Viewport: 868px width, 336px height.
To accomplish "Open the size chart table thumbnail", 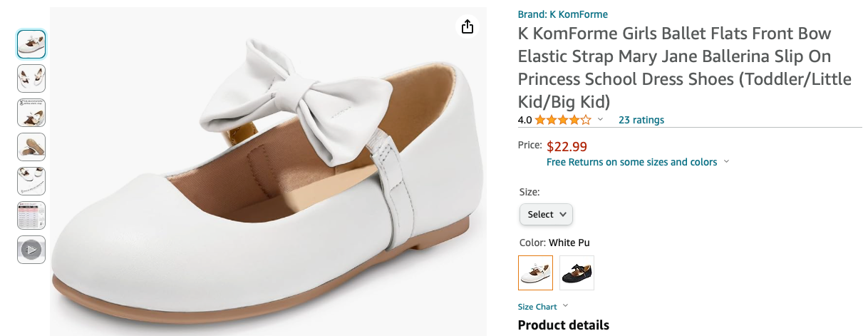I will 31,215.
